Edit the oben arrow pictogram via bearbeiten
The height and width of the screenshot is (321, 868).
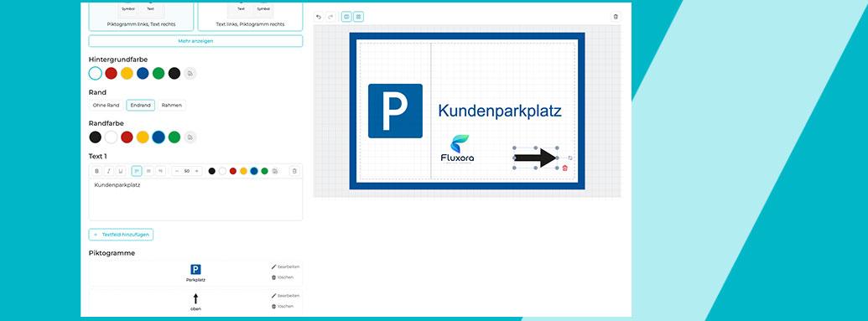(x=286, y=296)
